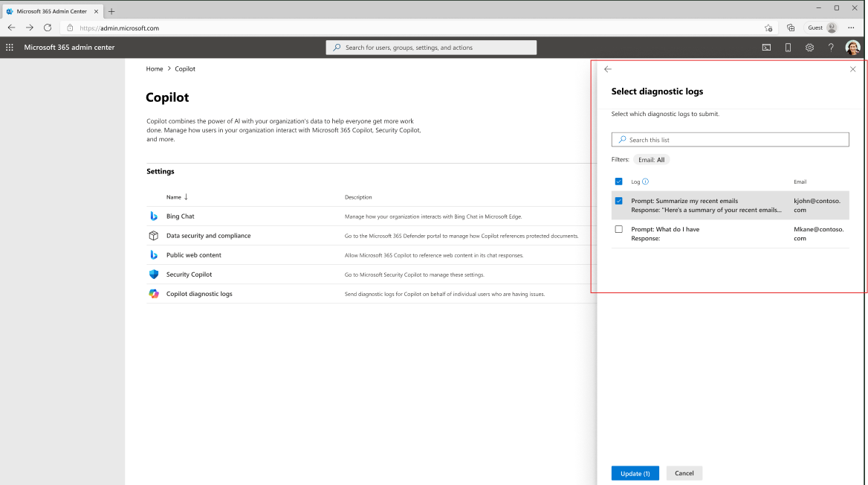Click Copilot in the breadcrumb

tap(185, 68)
